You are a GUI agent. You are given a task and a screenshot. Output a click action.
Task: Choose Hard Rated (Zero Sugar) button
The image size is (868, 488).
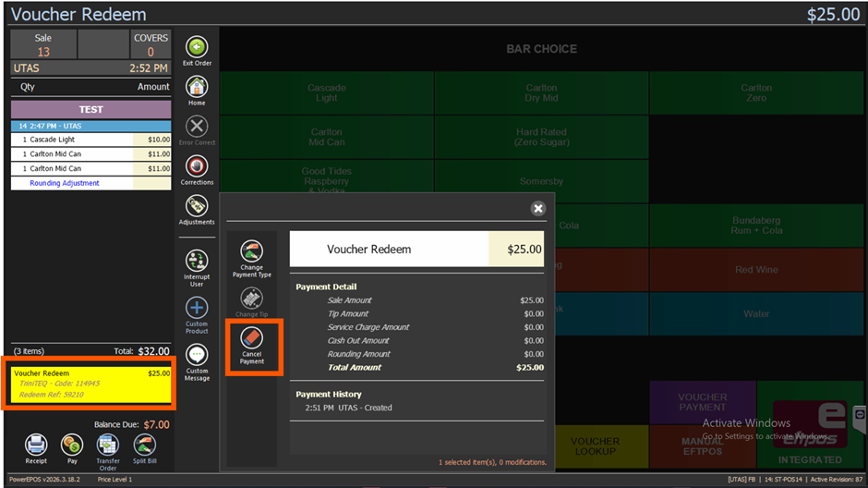coord(541,137)
